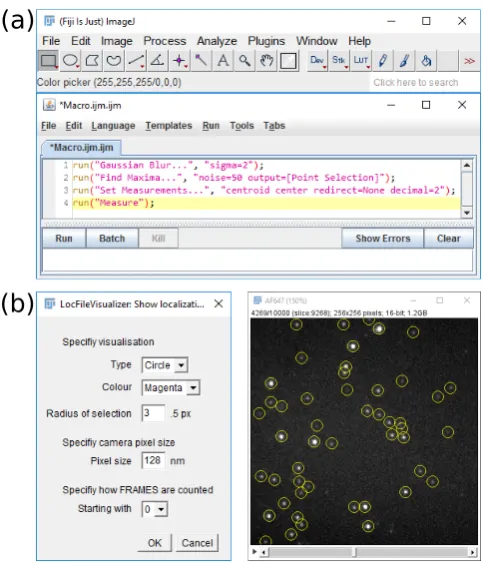Click the Clear button

point(449,238)
